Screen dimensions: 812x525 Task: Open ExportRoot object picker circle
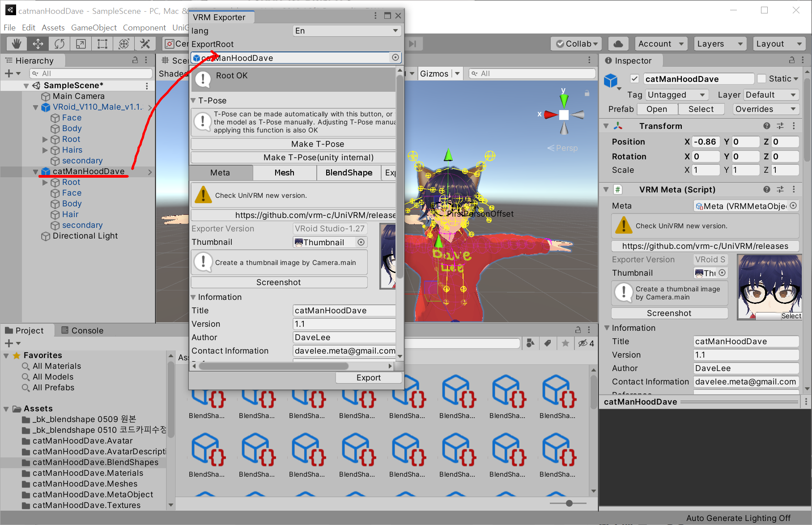point(395,57)
